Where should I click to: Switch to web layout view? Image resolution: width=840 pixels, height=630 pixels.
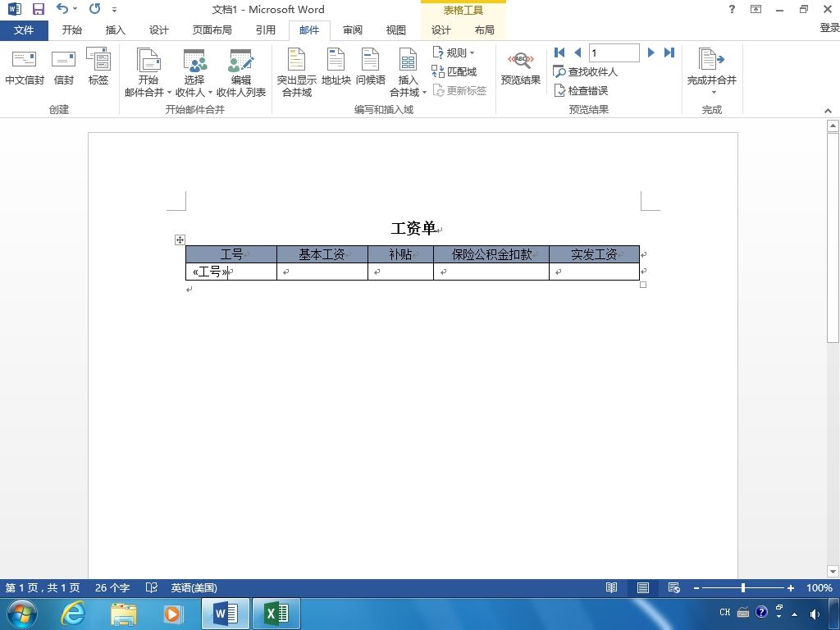[674, 587]
